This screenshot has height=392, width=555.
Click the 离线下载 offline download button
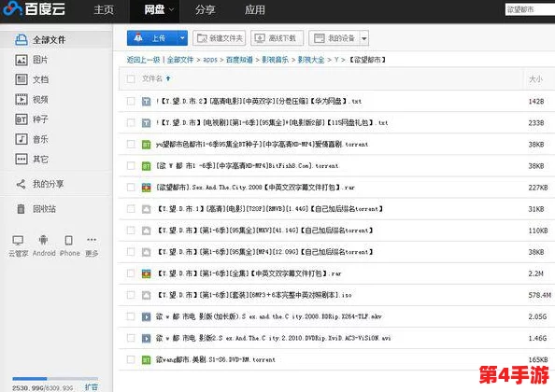point(277,38)
